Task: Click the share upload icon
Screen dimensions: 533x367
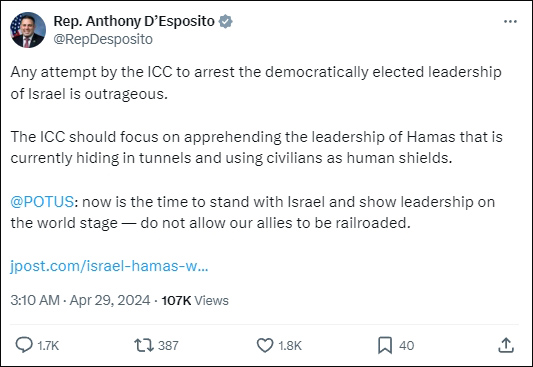Action: (506, 345)
